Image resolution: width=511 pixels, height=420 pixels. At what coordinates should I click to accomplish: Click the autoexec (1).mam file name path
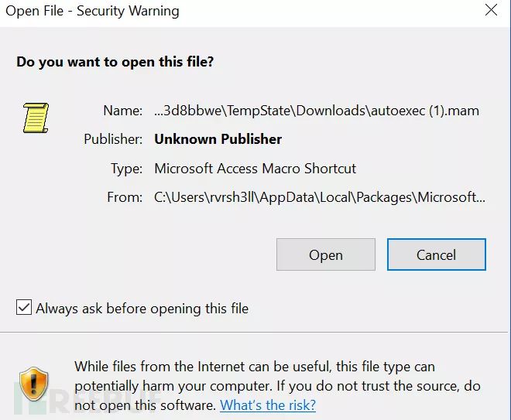coord(317,111)
